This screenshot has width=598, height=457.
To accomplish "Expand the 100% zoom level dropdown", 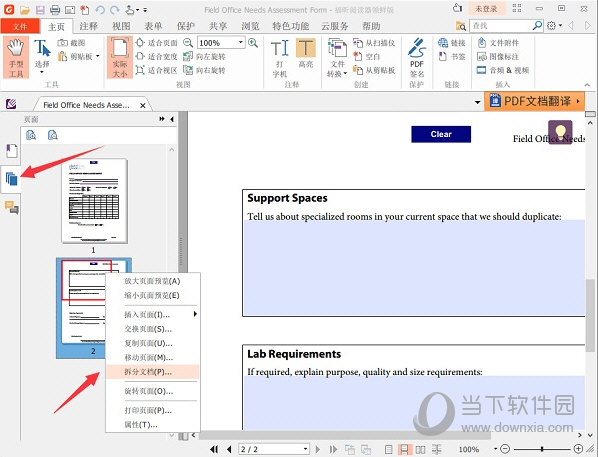I will [x=241, y=42].
